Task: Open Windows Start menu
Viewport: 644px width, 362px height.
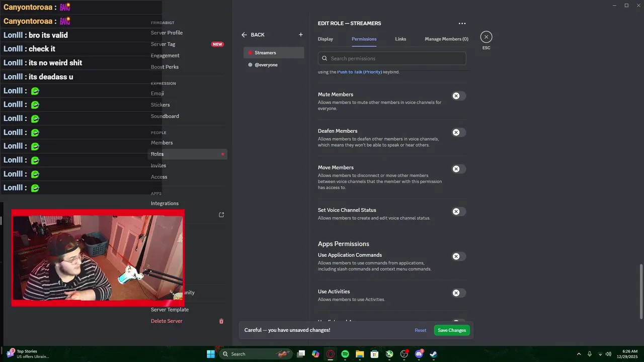Action: tap(211, 354)
